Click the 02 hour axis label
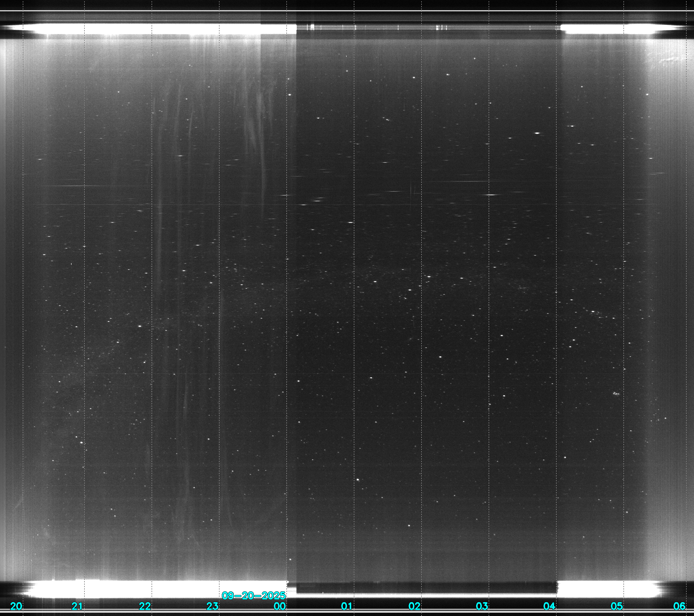694x616 pixels. tap(415, 606)
